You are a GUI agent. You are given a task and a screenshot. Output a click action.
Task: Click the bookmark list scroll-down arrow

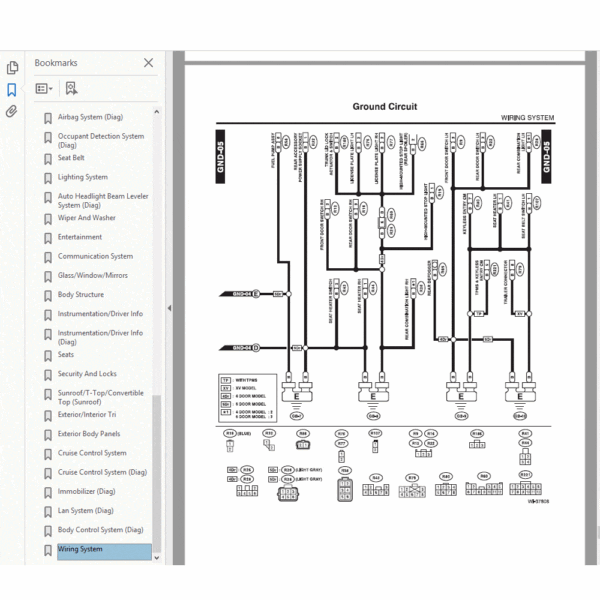(x=156, y=558)
